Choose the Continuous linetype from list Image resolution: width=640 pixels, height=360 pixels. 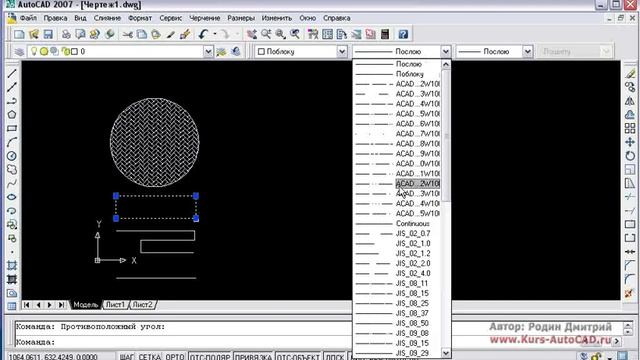coord(396,224)
